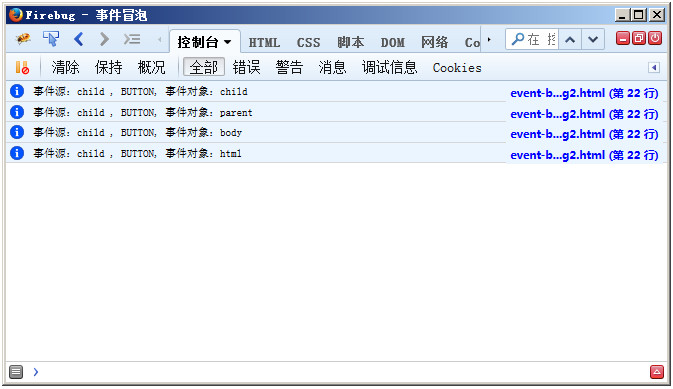Click info icon of child event row
Viewport: 673px width, 389px height.
tap(17, 91)
